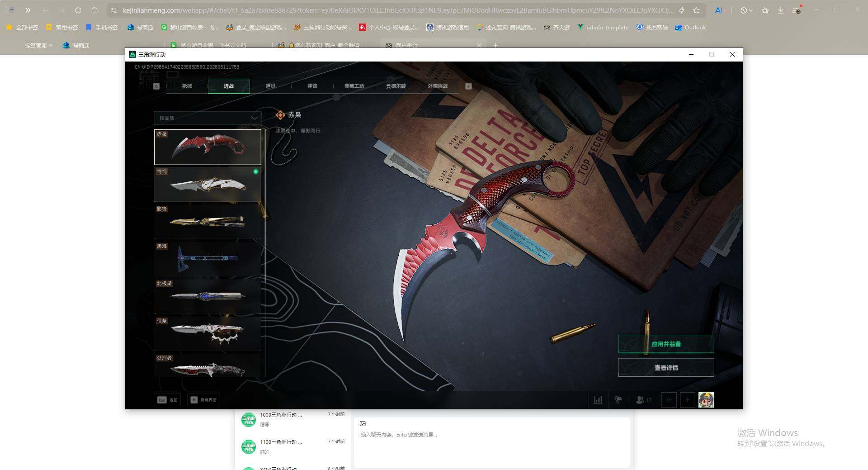Select the 近战 melee tab
868x470 pixels.
(229, 86)
